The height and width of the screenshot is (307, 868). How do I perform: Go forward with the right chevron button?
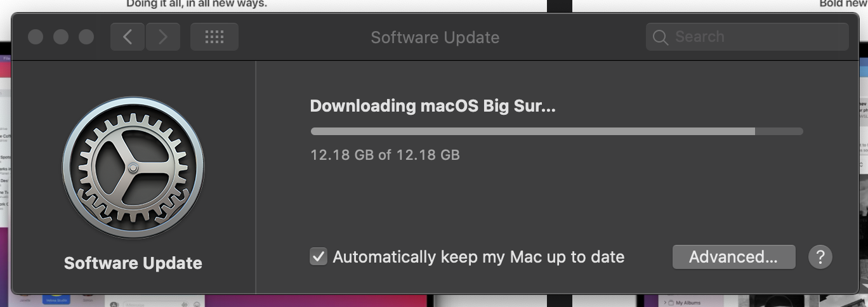pyautogui.click(x=163, y=37)
